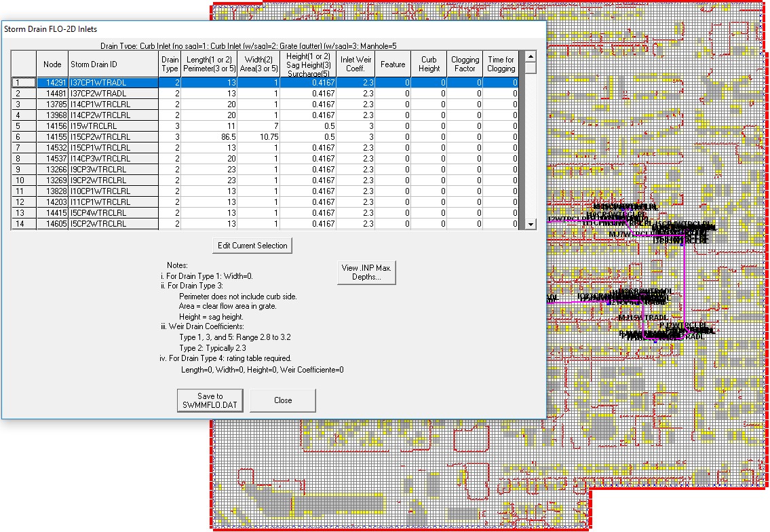Save inlet data to SWMMFLO.DAT

210,400
